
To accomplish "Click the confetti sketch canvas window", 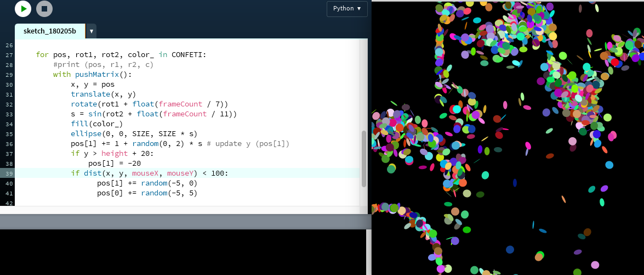I will click(508, 137).
